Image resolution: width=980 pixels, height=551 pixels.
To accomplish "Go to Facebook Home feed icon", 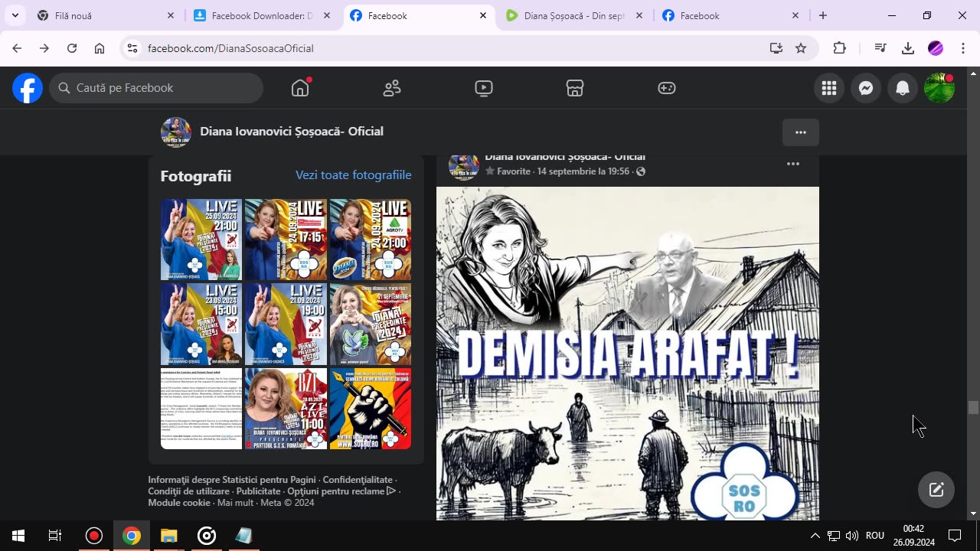I will [x=300, y=88].
